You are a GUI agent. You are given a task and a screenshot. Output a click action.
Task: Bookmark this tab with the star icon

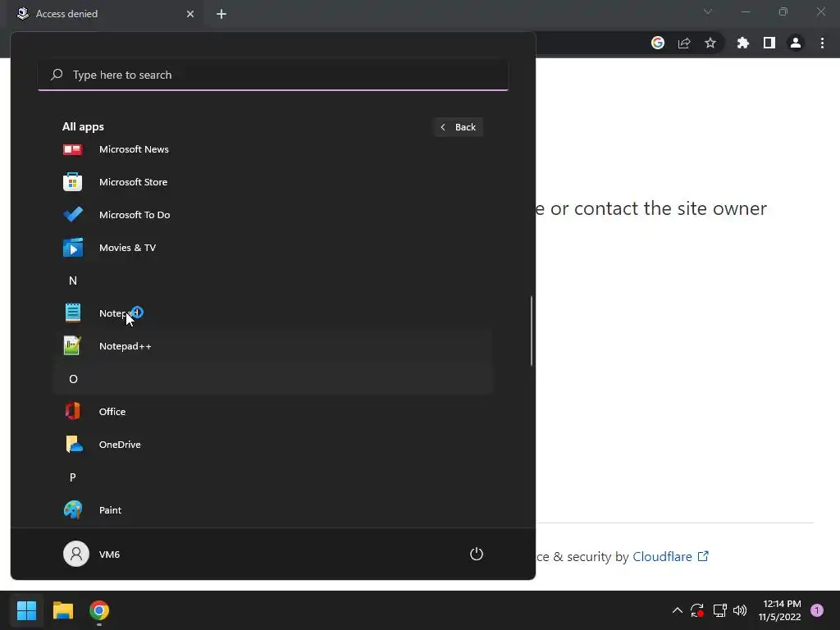(x=710, y=43)
